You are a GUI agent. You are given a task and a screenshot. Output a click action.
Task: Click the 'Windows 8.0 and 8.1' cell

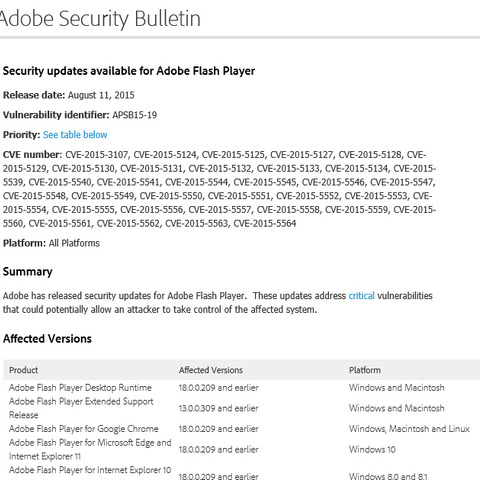tap(388, 476)
